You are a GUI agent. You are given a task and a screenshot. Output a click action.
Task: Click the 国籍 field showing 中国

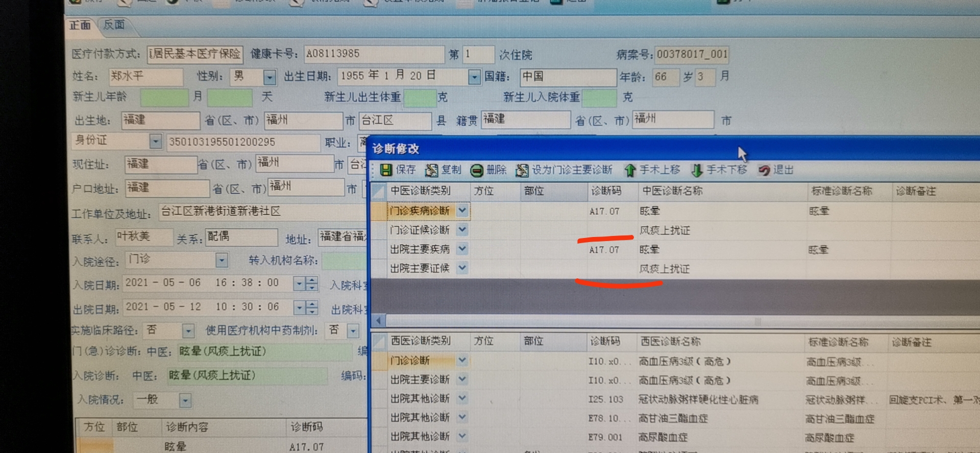pyautogui.click(x=568, y=77)
